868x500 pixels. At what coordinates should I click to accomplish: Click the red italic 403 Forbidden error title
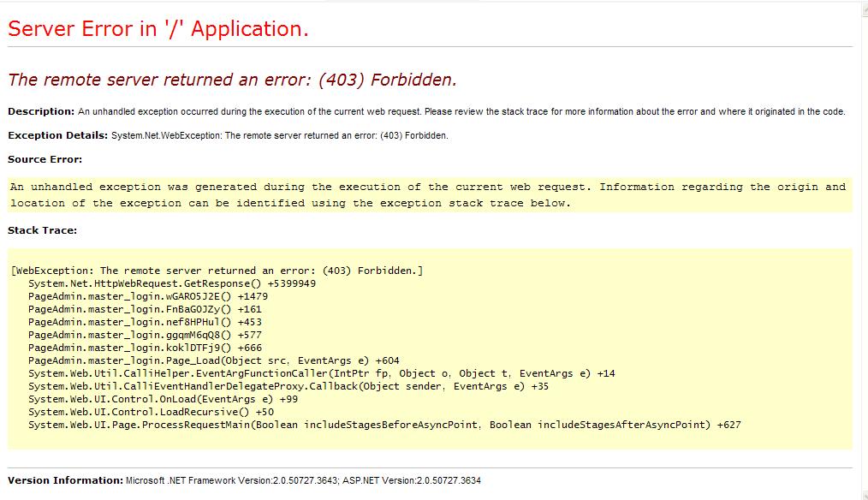coord(232,80)
